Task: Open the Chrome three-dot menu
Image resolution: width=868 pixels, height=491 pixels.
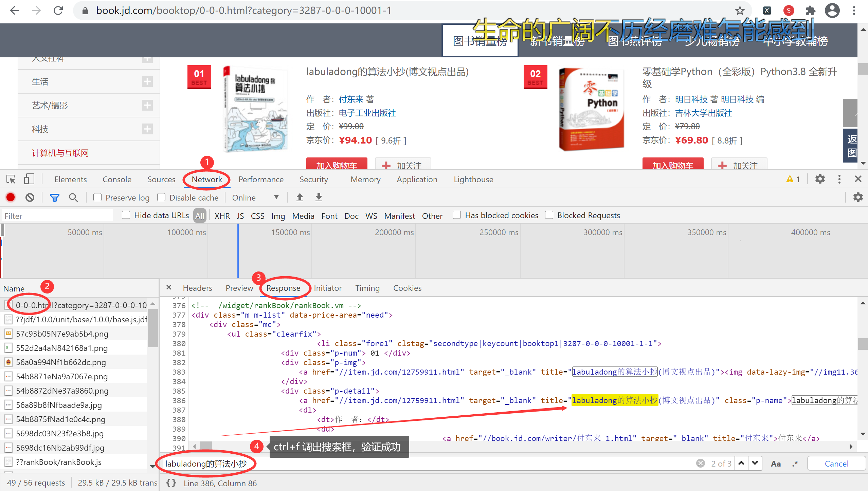Action: click(854, 11)
